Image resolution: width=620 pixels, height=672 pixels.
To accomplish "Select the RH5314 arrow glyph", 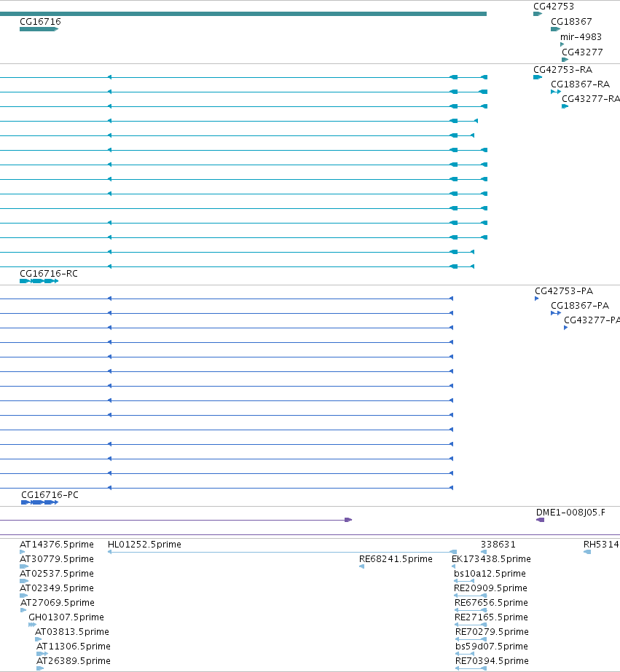I will 587,552.
